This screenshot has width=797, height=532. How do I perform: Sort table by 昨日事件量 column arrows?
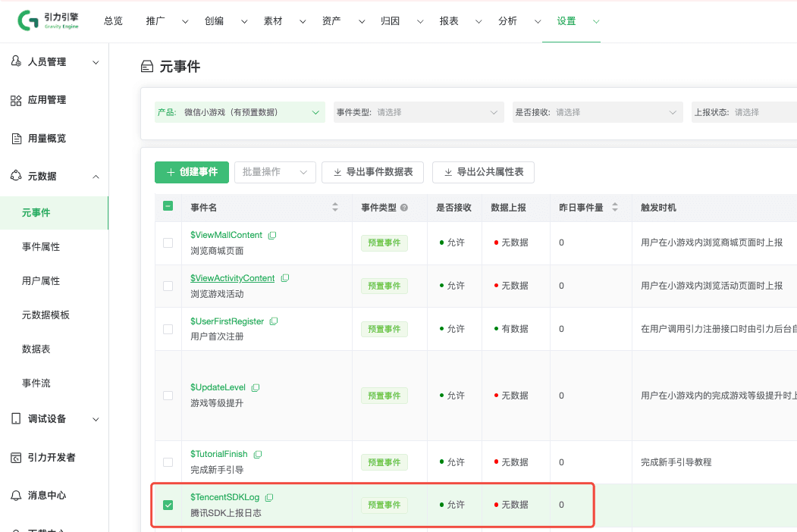615,207
